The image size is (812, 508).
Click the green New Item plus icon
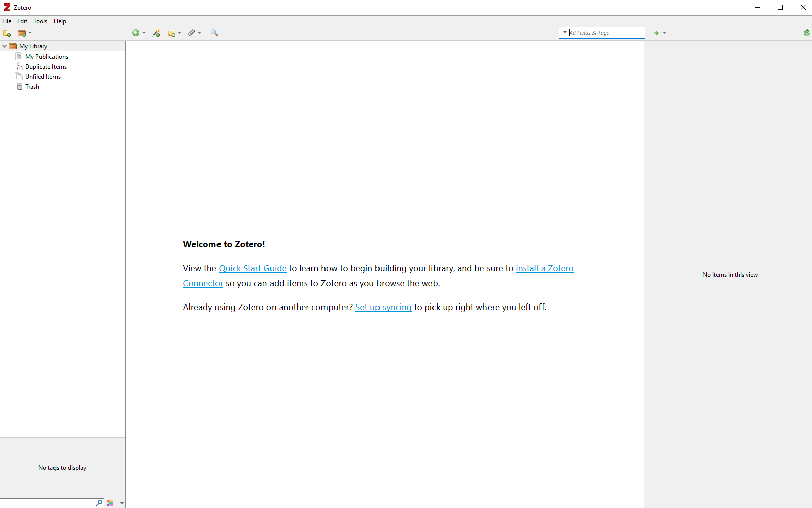pyautogui.click(x=136, y=33)
